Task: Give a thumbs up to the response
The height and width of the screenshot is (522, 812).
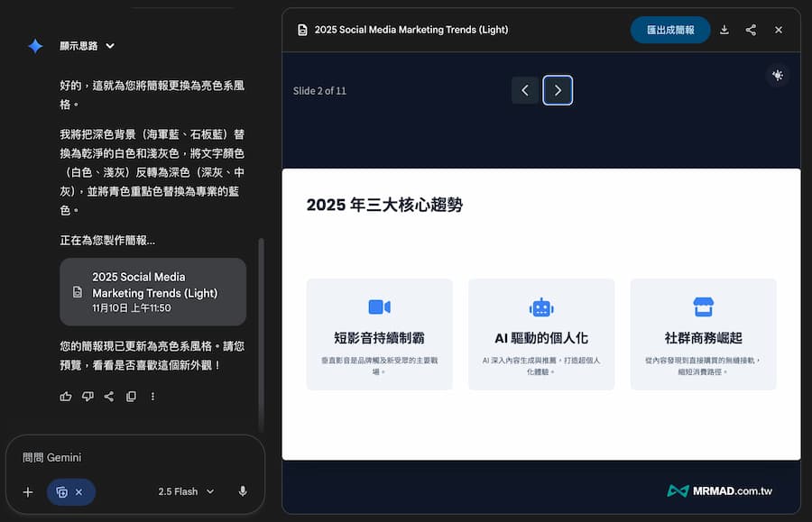Action: 66,396
